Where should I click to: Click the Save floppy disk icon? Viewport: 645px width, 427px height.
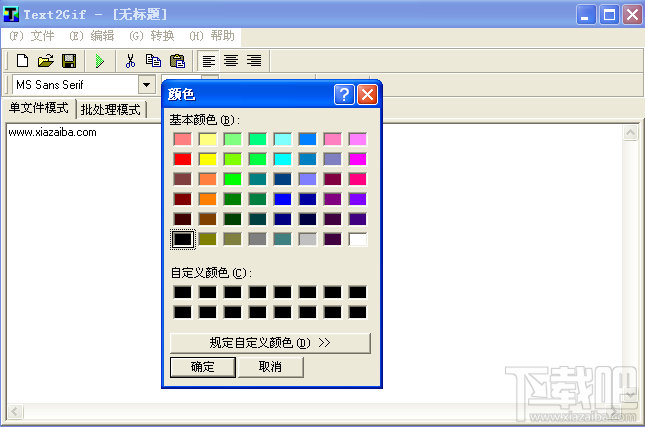(x=69, y=61)
